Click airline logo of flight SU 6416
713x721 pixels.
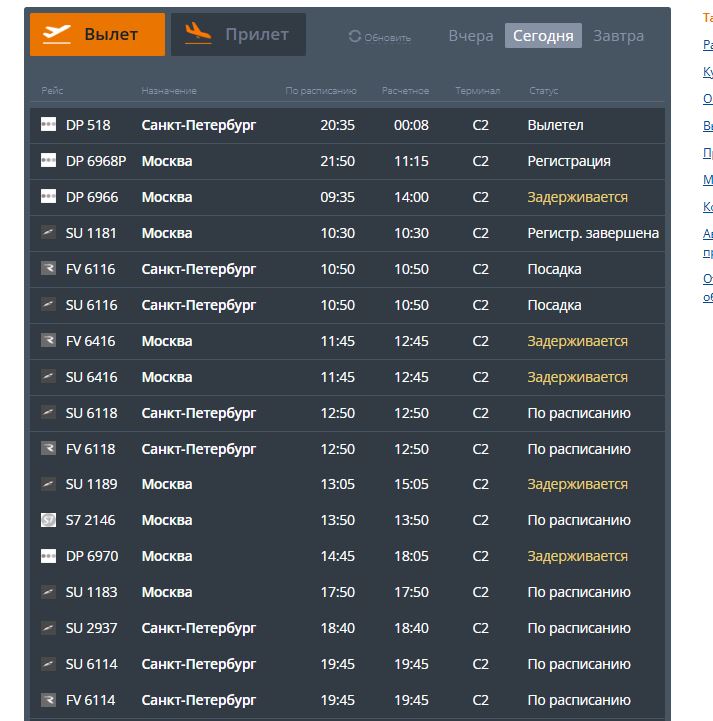[x=48, y=376]
